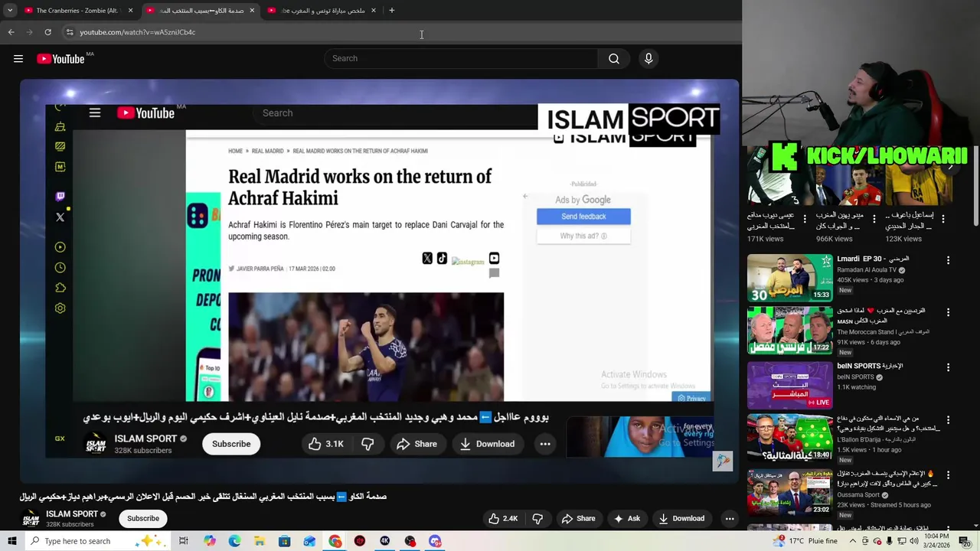Click the embedded Share button in the video
The height and width of the screenshot is (551, 980).
[x=417, y=444]
